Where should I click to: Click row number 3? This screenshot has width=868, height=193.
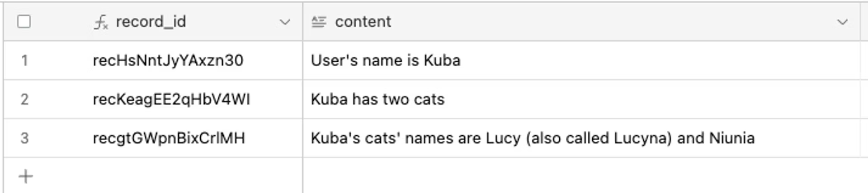coord(24,138)
